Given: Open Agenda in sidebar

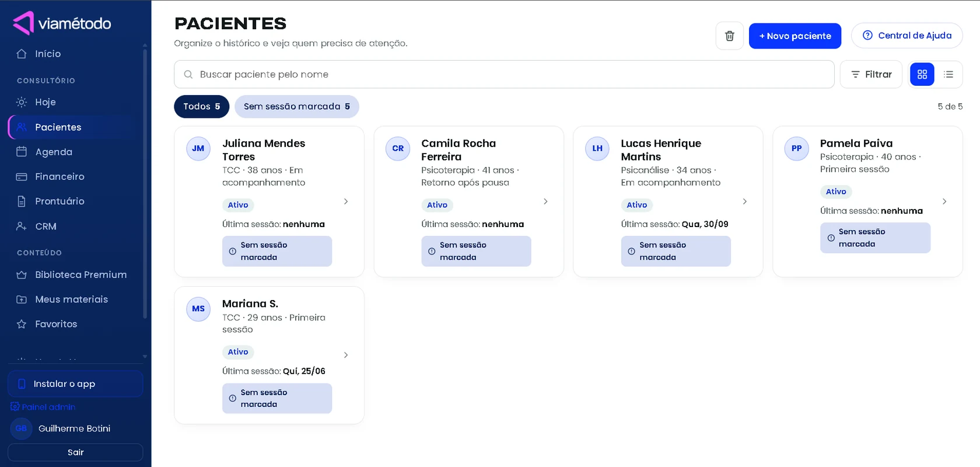Looking at the screenshot, I should point(72,152).
